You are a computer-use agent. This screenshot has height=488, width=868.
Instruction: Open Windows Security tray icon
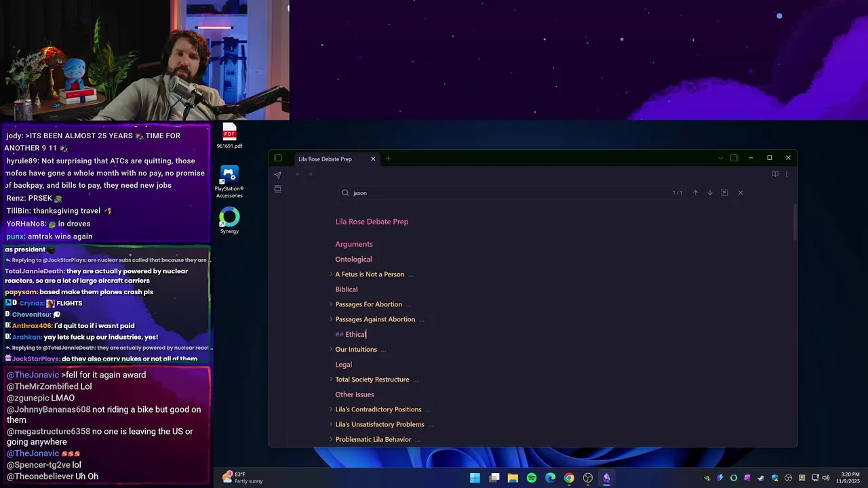pyautogui.click(x=775, y=478)
